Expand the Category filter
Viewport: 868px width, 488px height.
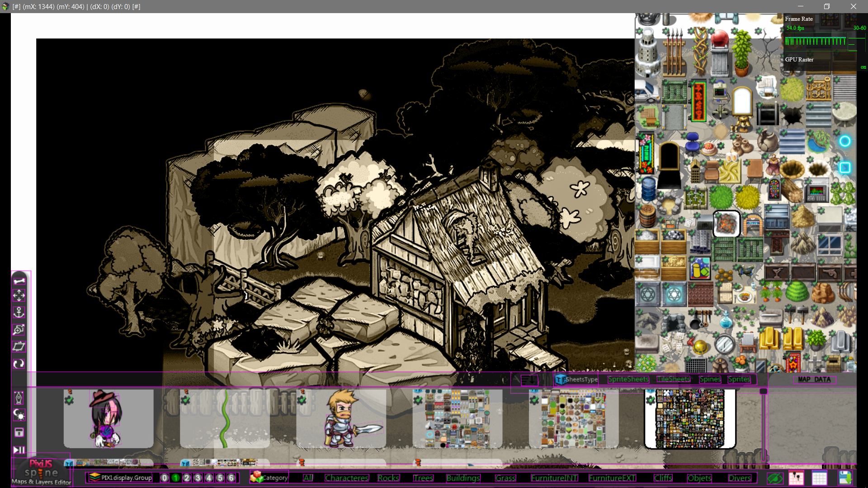pos(269,477)
